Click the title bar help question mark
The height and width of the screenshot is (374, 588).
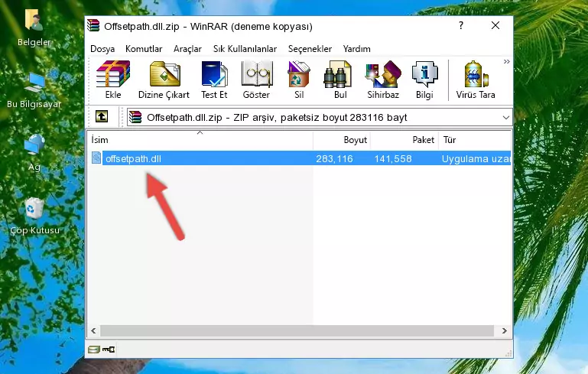461,25
